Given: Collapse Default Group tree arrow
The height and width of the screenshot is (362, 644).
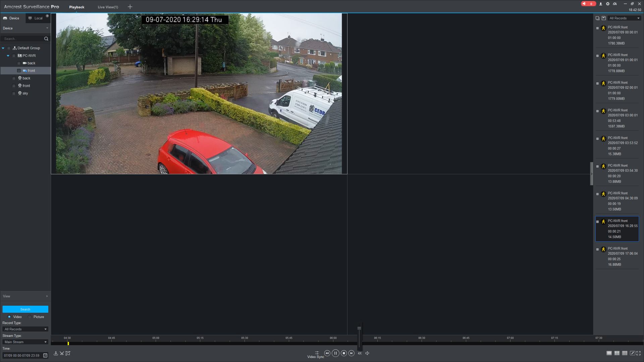Looking at the screenshot, I should [x=3, y=48].
